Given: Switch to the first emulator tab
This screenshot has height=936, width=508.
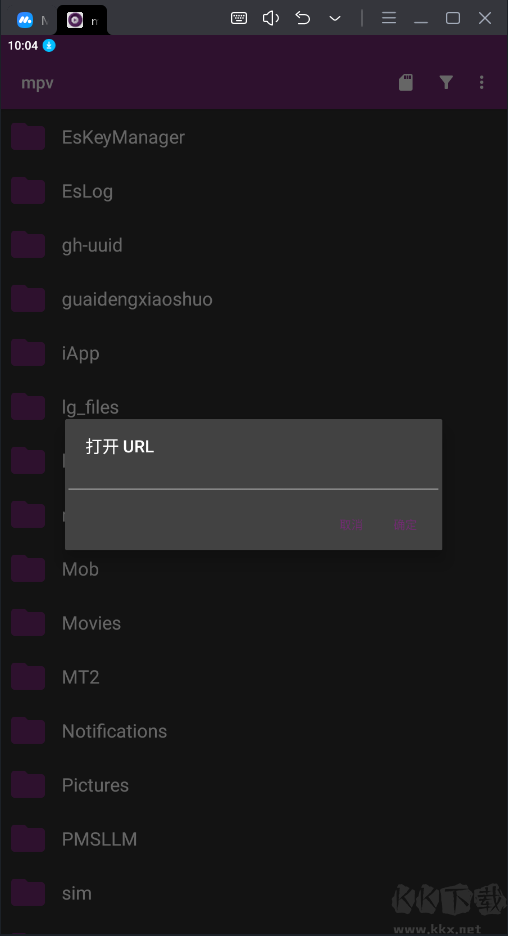Looking at the screenshot, I should (29, 21).
